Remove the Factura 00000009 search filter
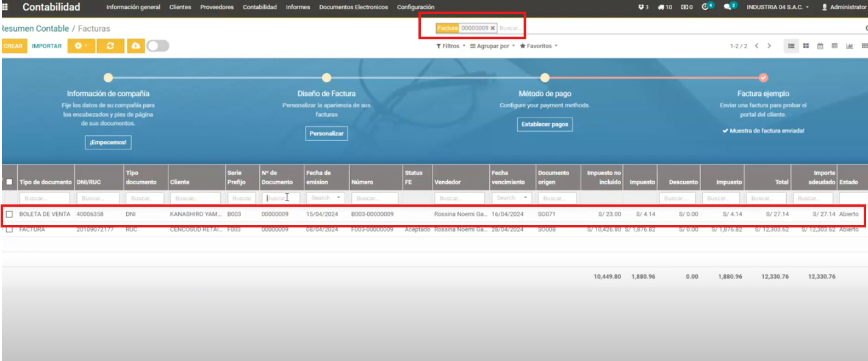The image size is (868, 361). (x=493, y=28)
